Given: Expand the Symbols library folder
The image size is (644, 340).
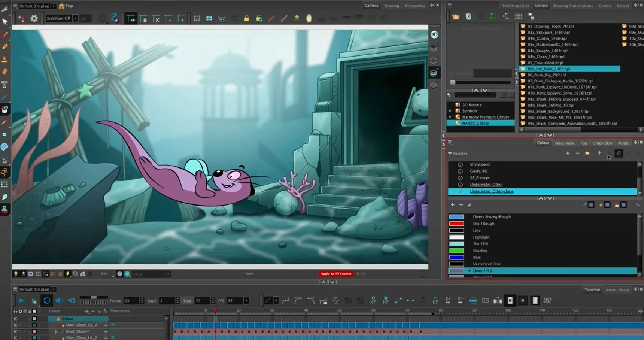Looking at the screenshot, I should [x=450, y=111].
